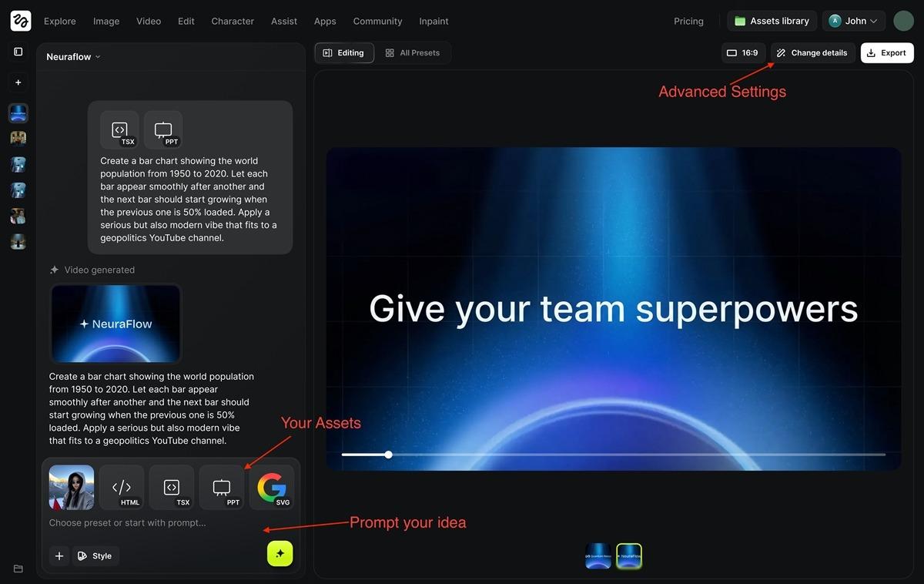The height and width of the screenshot is (584, 924).
Task: Select the PPT asset in prompt box
Action: coord(222,487)
